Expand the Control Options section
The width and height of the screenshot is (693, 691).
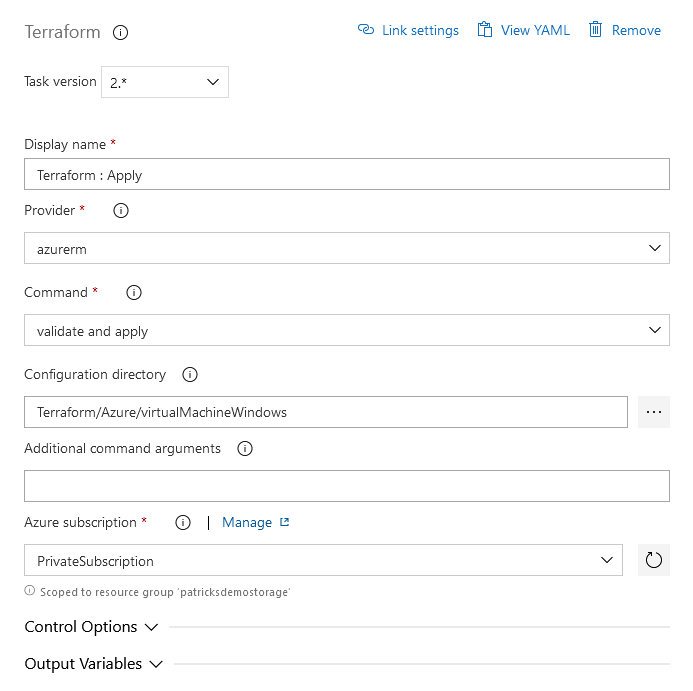tap(91, 627)
